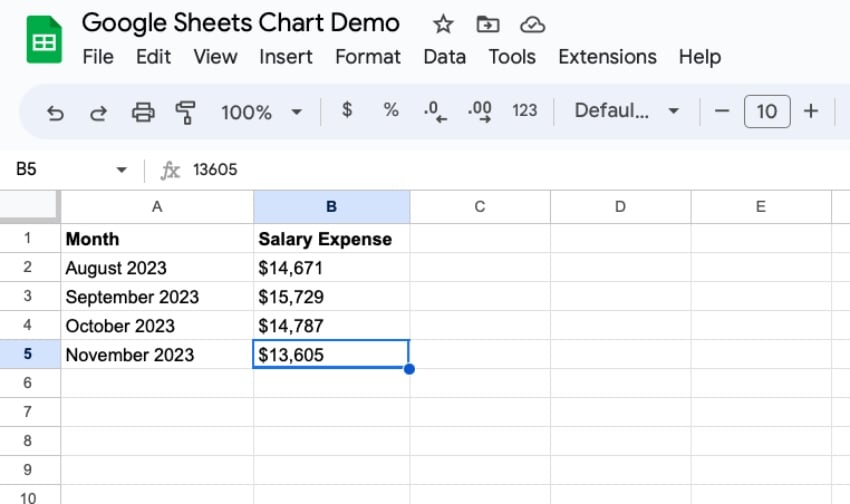Print the spreadsheet
850x504 pixels.
tap(143, 112)
